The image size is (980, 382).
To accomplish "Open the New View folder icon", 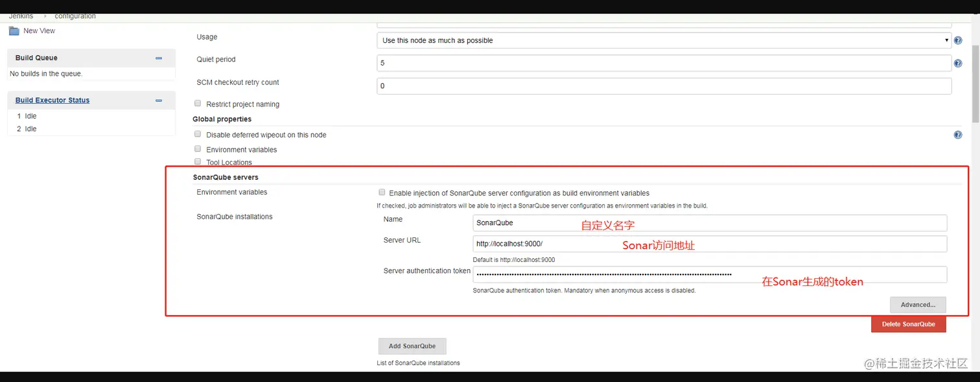I will 14,30.
